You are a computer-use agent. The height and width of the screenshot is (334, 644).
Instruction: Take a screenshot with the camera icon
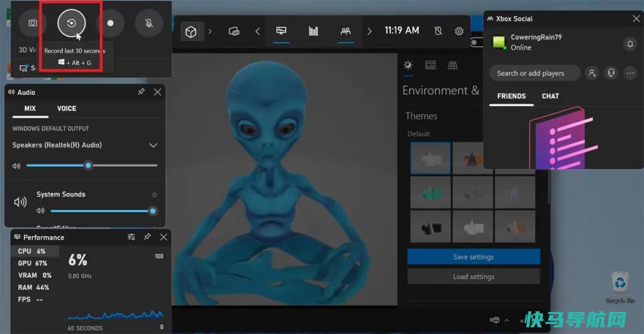point(33,23)
